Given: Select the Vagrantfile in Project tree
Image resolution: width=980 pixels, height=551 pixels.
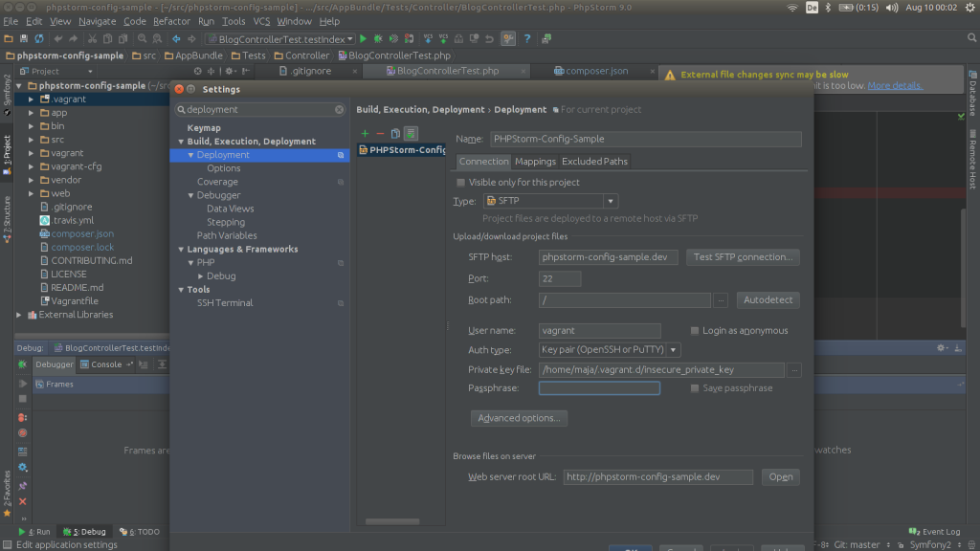Looking at the screenshot, I should pyautogui.click(x=75, y=301).
